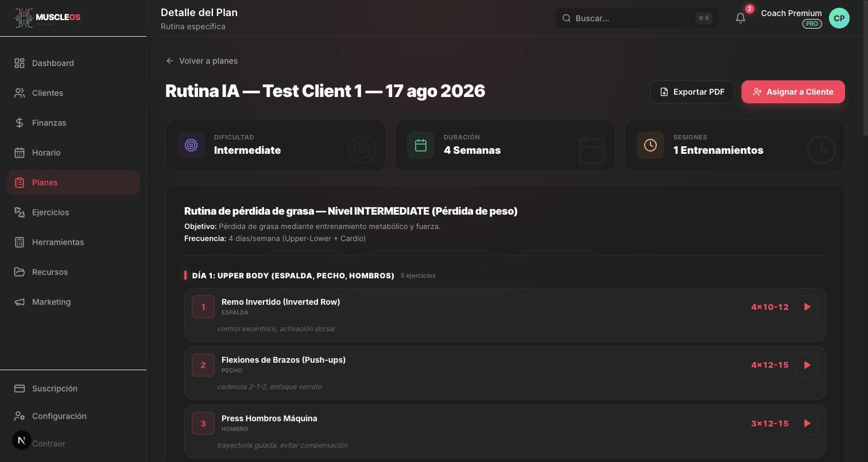The height and width of the screenshot is (462, 868).
Task: Play the Remo Invertido exercise video
Action: (807, 307)
